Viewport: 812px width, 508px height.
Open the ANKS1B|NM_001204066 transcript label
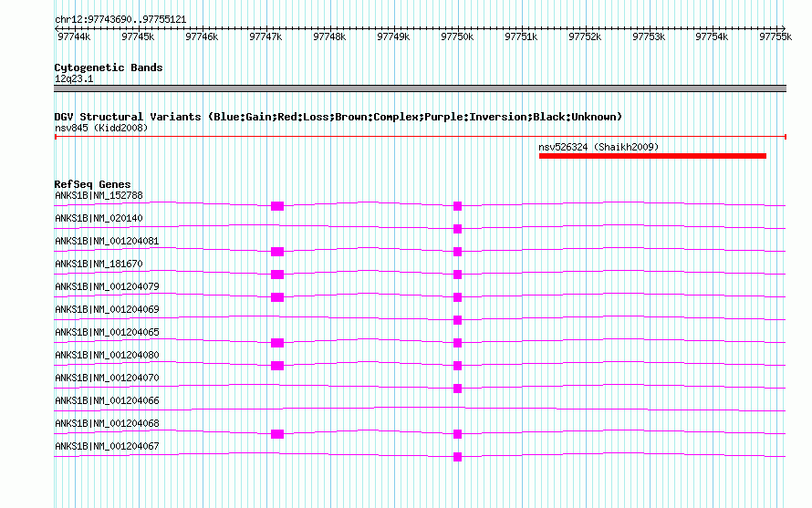[x=107, y=400]
